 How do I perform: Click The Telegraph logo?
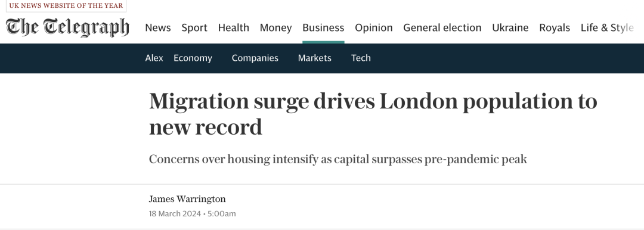click(67, 27)
